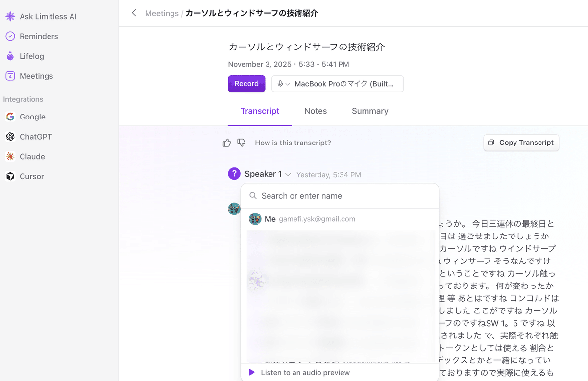Select Me as the speaker
This screenshot has height=381, width=588.
click(270, 219)
